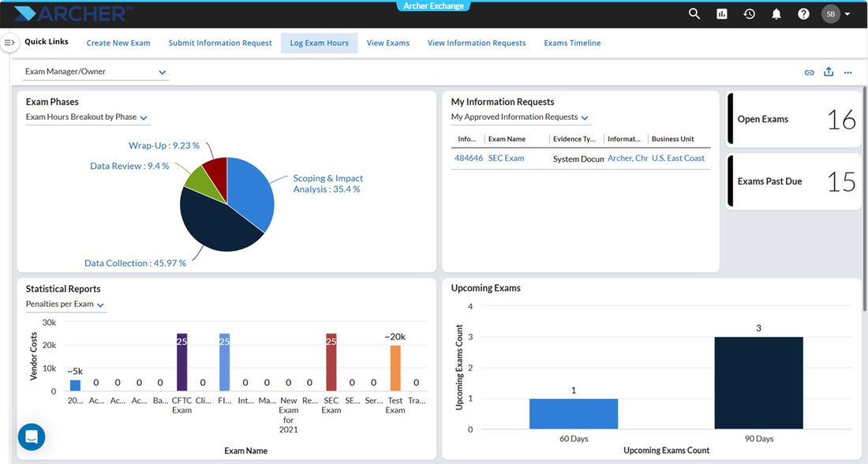
Task: Click the 90 Days upcoming exams bar
Action: click(x=758, y=383)
